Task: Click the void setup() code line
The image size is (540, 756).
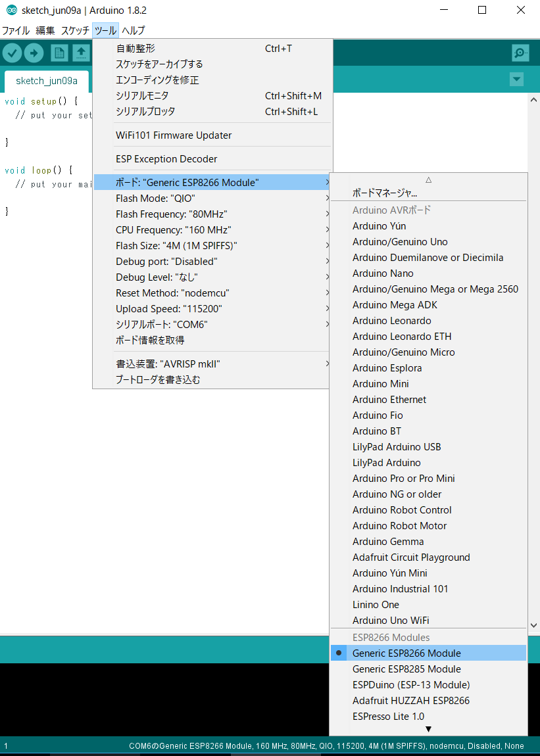Action: point(41,101)
